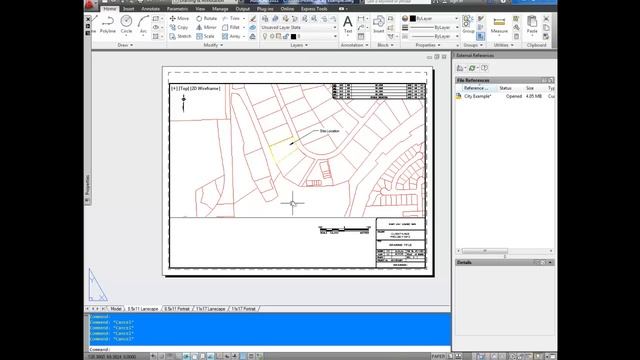The height and width of the screenshot is (360, 640).
Task: Click the Group icon in Groups panel
Action: coord(468,24)
